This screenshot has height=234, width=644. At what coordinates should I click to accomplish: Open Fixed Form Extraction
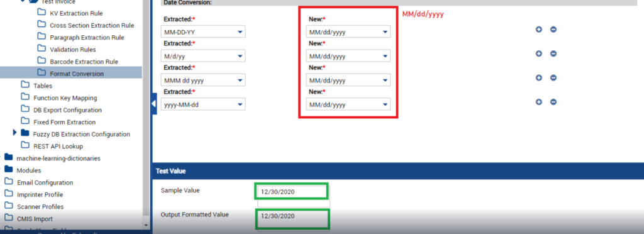65,122
